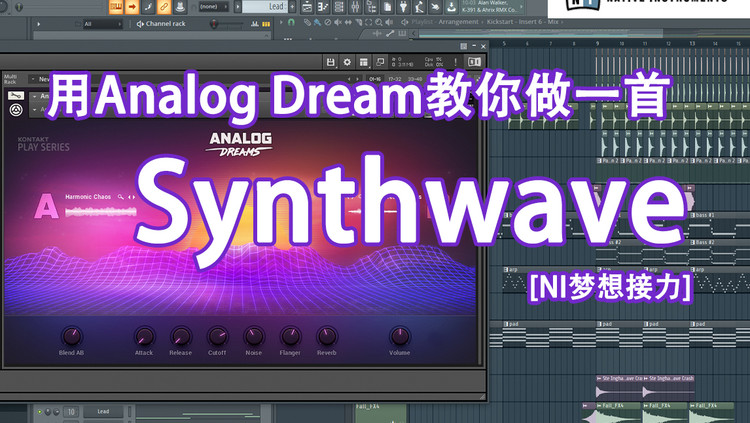Viewport: 750px width, 423px height.
Task: Select the 17-32 multi rack page tab
Action: pyautogui.click(x=395, y=79)
